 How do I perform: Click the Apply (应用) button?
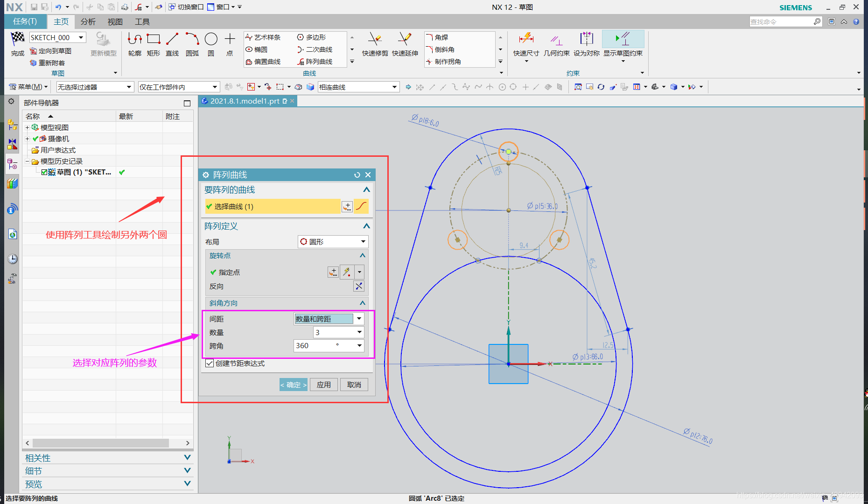(324, 385)
